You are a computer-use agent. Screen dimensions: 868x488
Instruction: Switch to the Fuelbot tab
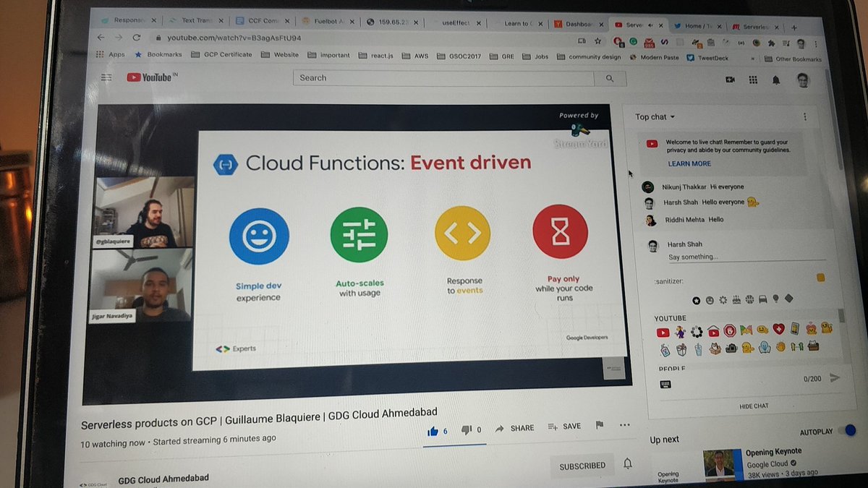point(328,22)
